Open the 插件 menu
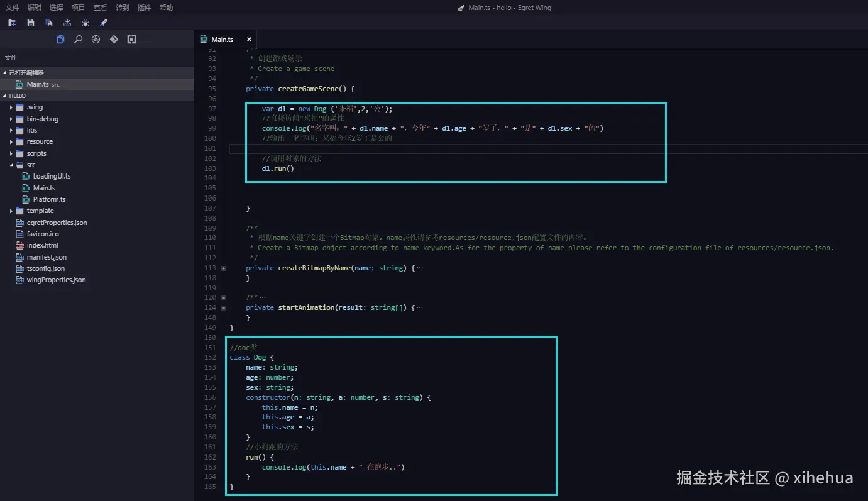The height and width of the screenshot is (501, 868). pyautogui.click(x=144, y=8)
